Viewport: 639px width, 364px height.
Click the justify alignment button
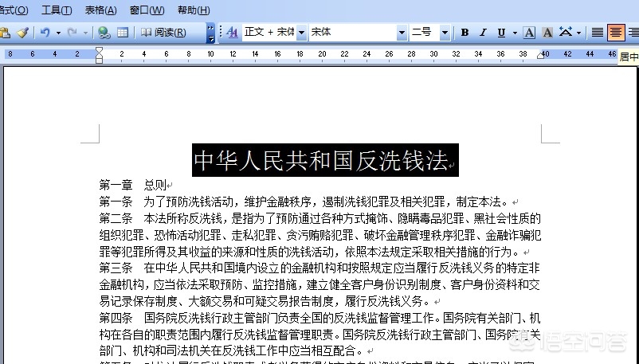point(597,33)
